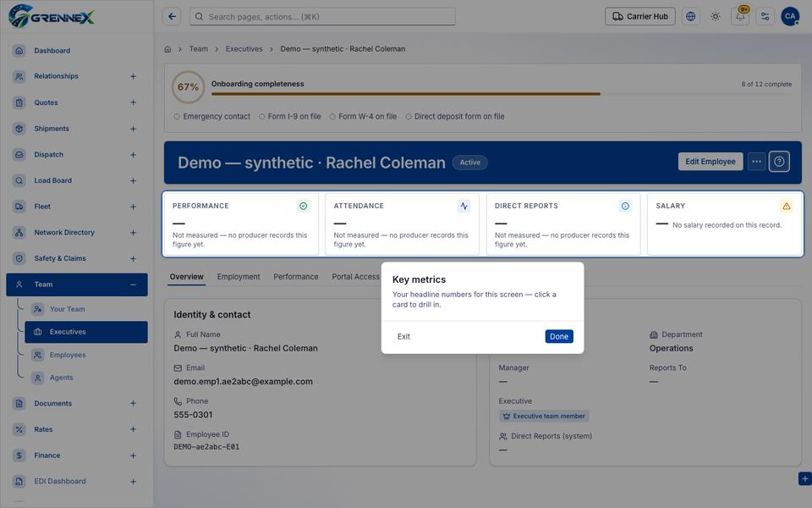The height and width of the screenshot is (508, 812).
Task: Click the back arrow button
Action: click(172, 17)
